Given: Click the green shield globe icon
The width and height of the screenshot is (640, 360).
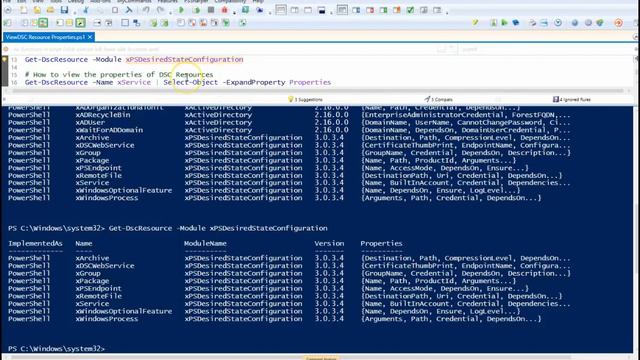Looking at the screenshot, I should coord(600,22).
